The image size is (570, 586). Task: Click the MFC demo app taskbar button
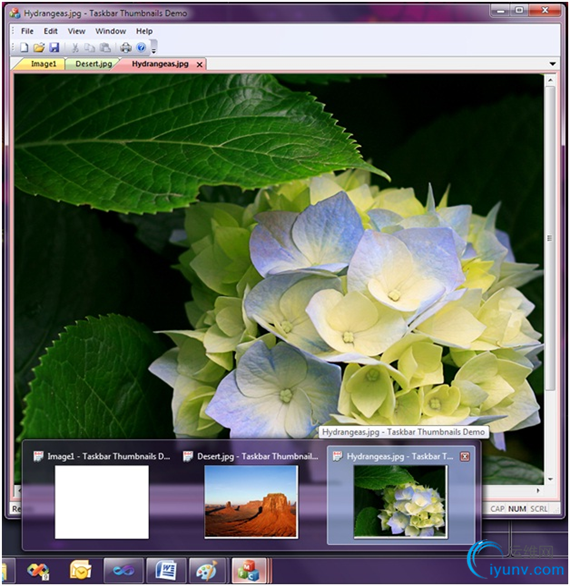click(249, 570)
